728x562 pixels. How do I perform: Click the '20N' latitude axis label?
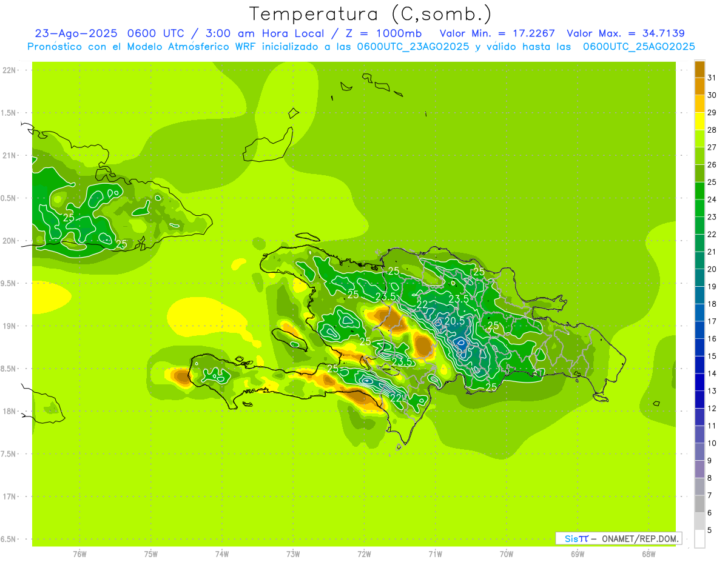click(x=10, y=241)
